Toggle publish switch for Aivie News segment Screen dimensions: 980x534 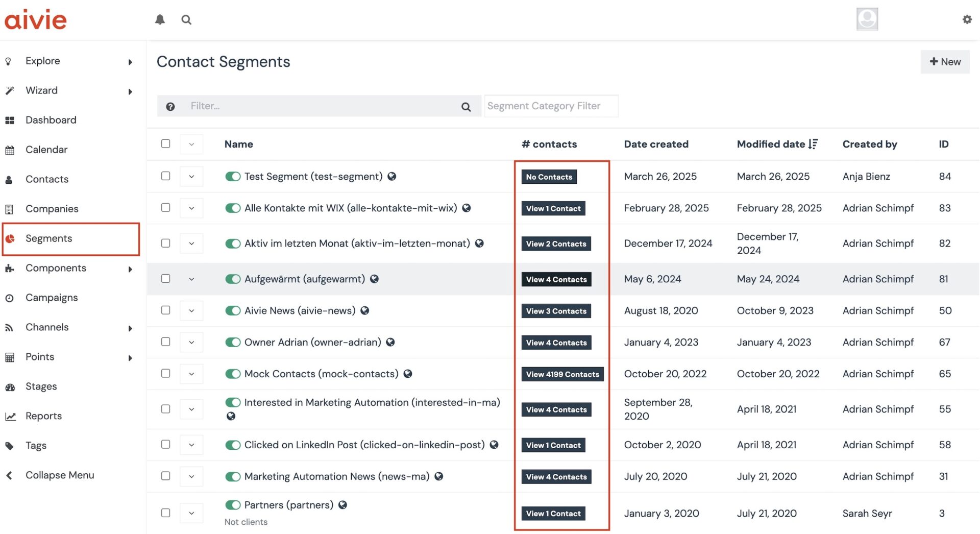pyautogui.click(x=233, y=310)
